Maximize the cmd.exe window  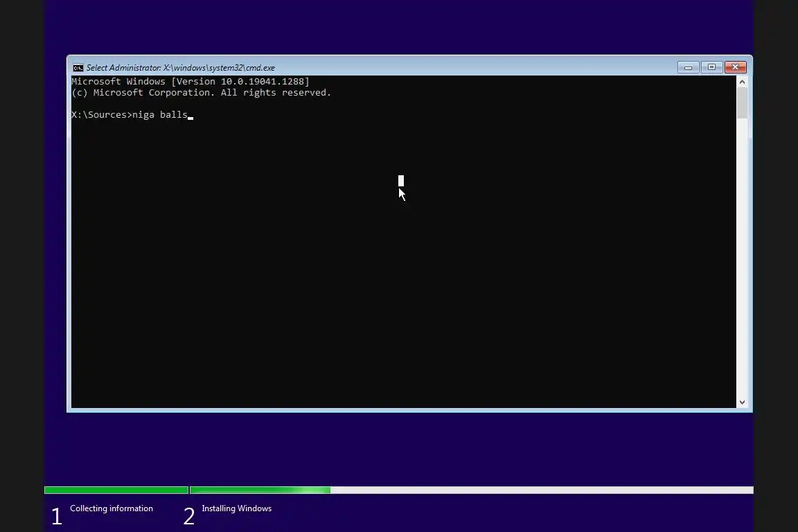tap(711, 67)
